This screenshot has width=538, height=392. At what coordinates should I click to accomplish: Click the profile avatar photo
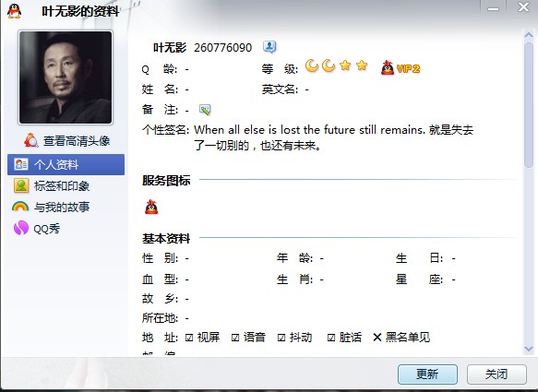click(66, 77)
